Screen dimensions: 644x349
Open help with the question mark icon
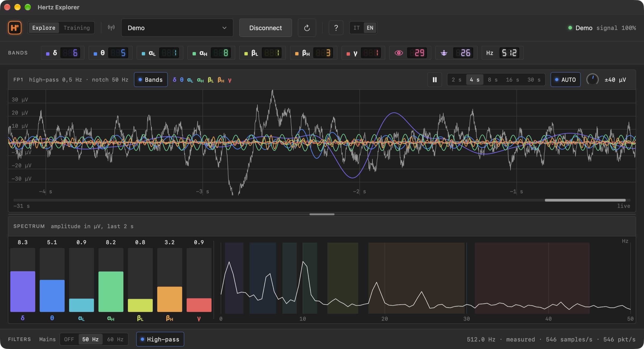pos(336,28)
